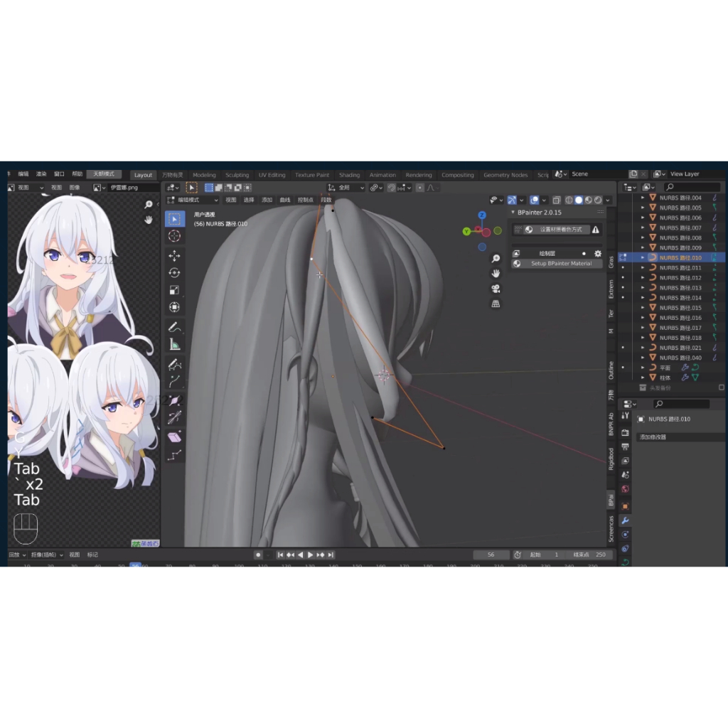Switch perspective/orthographic with the grid icon

(496, 304)
